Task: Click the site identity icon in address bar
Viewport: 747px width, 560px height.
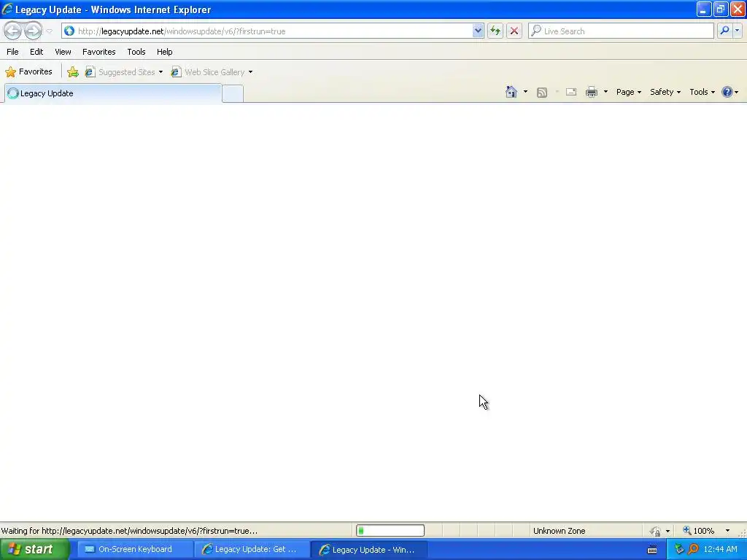Action: tap(69, 31)
